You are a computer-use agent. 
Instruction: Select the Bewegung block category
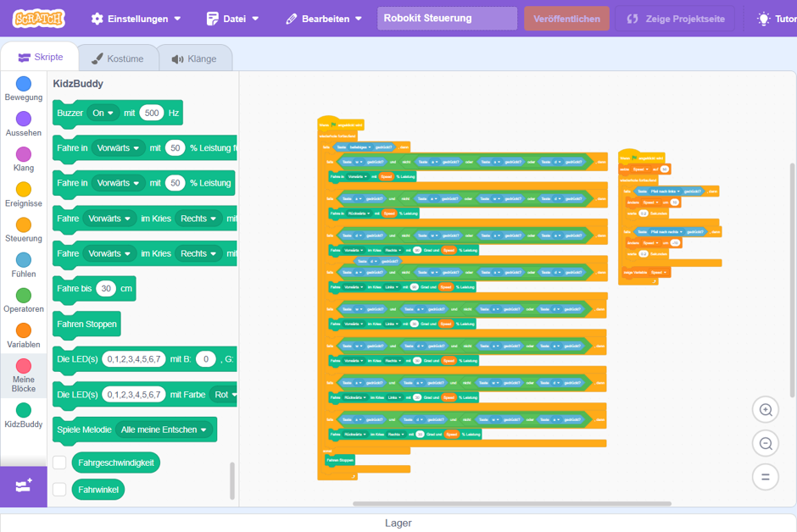tap(24, 88)
